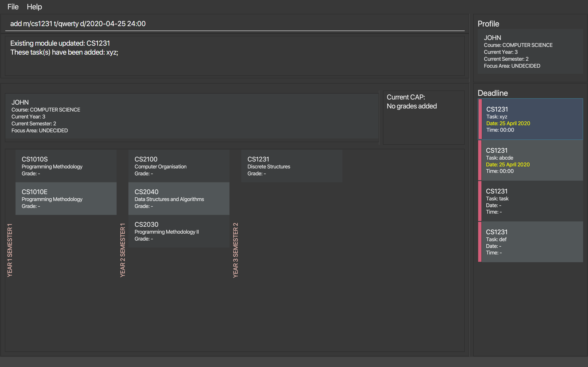
Task: Select the CS1231 Discrete Structures module card
Action: tap(292, 166)
